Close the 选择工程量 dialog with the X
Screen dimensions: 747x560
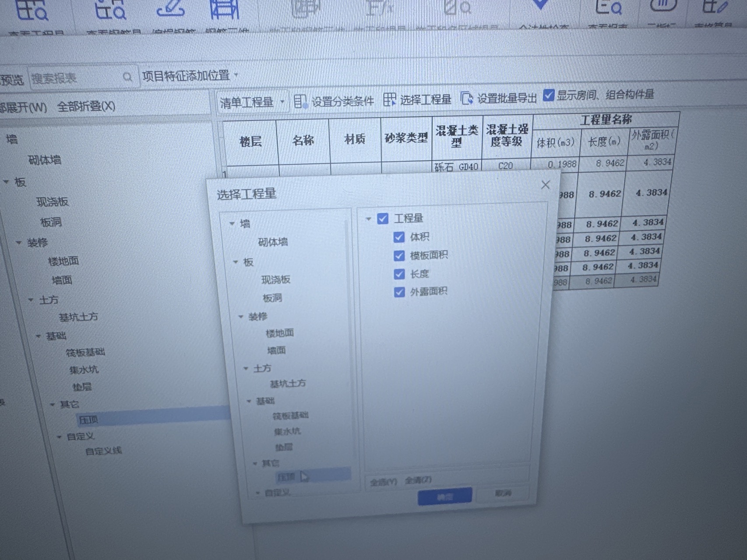point(545,185)
